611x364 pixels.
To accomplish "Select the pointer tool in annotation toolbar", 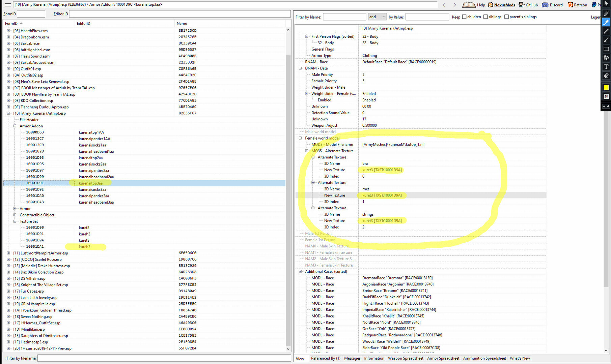I will [x=606, y=4].
